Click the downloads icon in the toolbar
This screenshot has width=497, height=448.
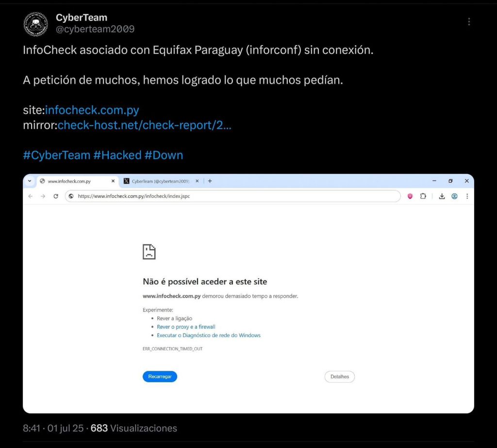tap(442, 196)
